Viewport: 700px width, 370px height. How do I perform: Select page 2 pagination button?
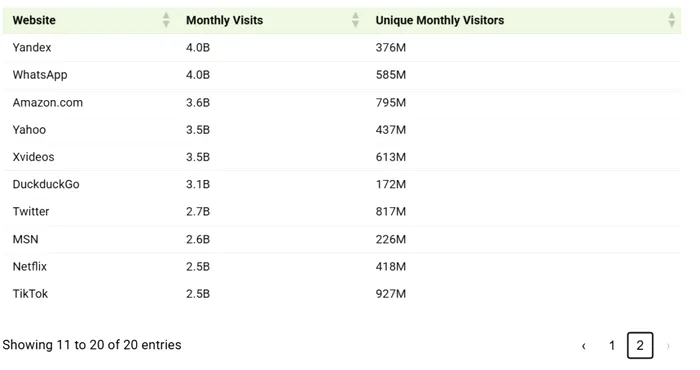(x=640, y=345)
